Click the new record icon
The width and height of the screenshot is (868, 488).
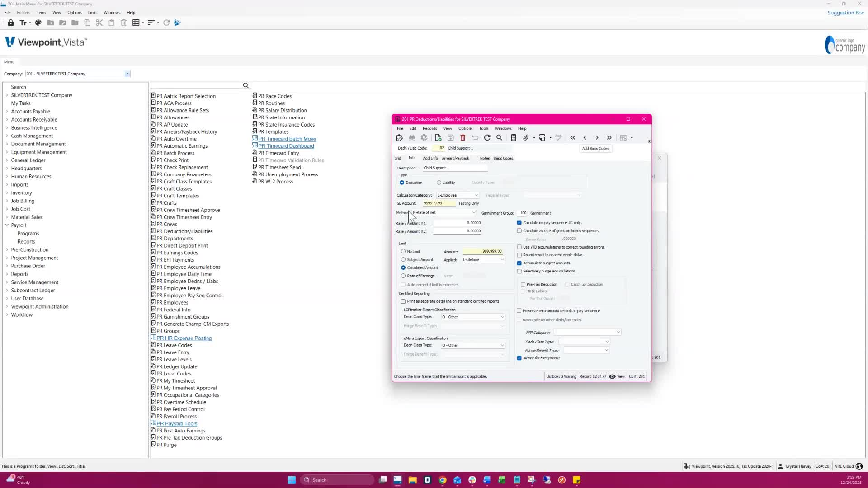click(438, 138)
